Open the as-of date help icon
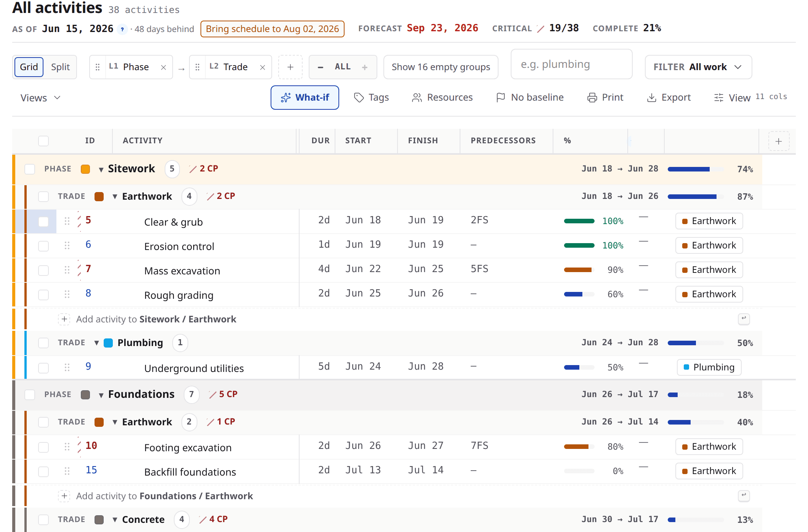The width and height of the screenshot is (808, 532). point(122,29)
